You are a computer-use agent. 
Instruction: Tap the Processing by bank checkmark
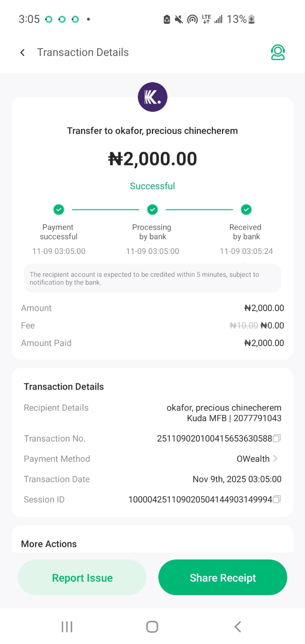pos(152,210)
